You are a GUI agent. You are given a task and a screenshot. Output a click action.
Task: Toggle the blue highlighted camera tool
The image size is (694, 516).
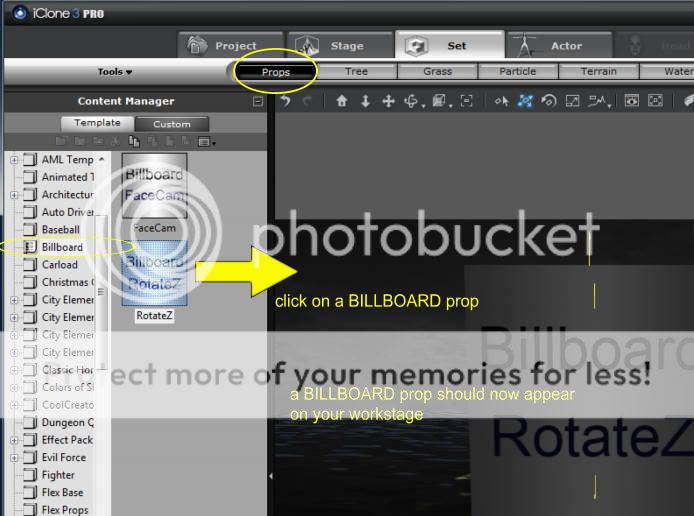coord(525,101)
